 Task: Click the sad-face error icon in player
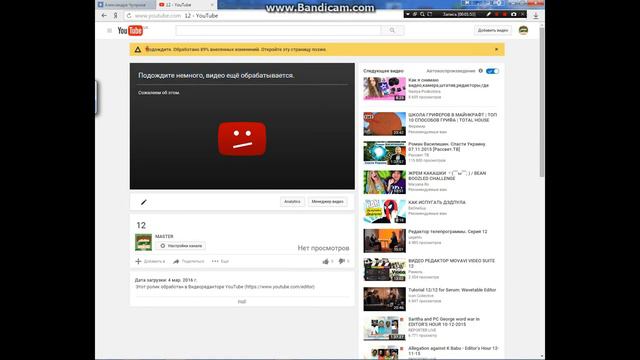[242, 139]
